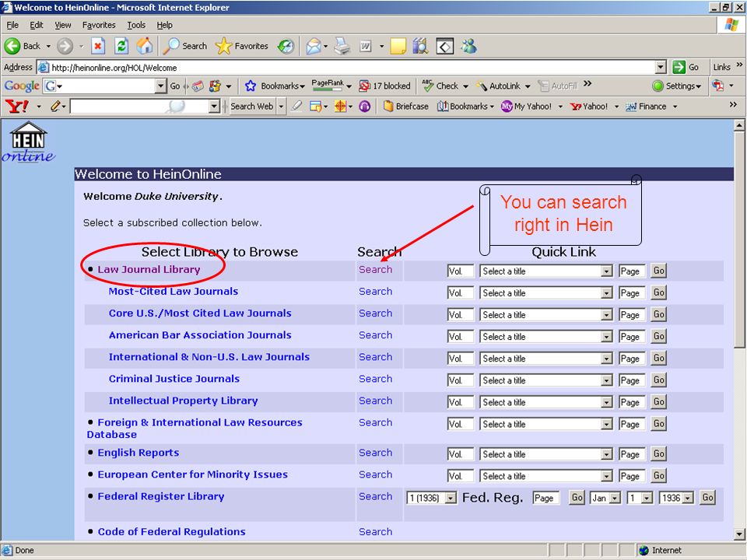Open Yahoo Briefcase
The height and width of the screenshot is (560, 747).
(x=406, y=107)
